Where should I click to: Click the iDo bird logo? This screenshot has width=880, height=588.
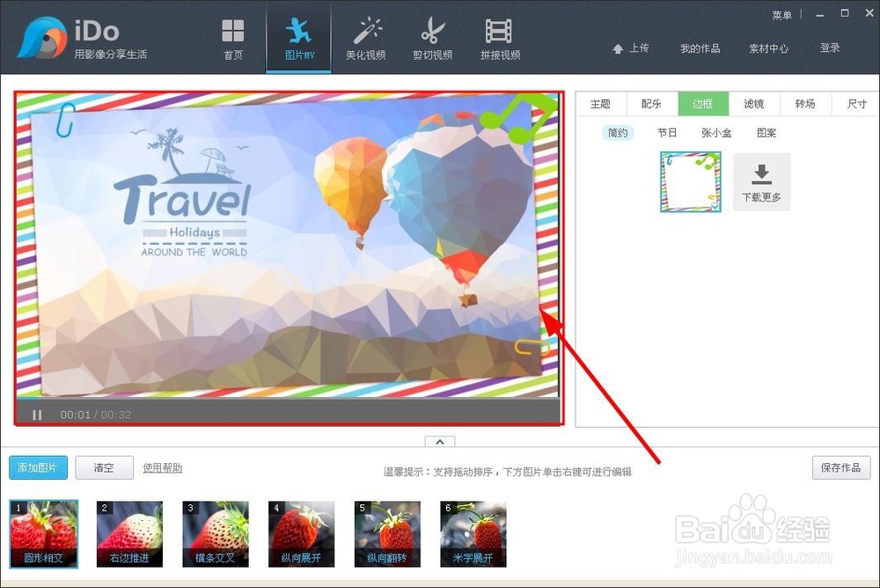click(x=41, y=38)
